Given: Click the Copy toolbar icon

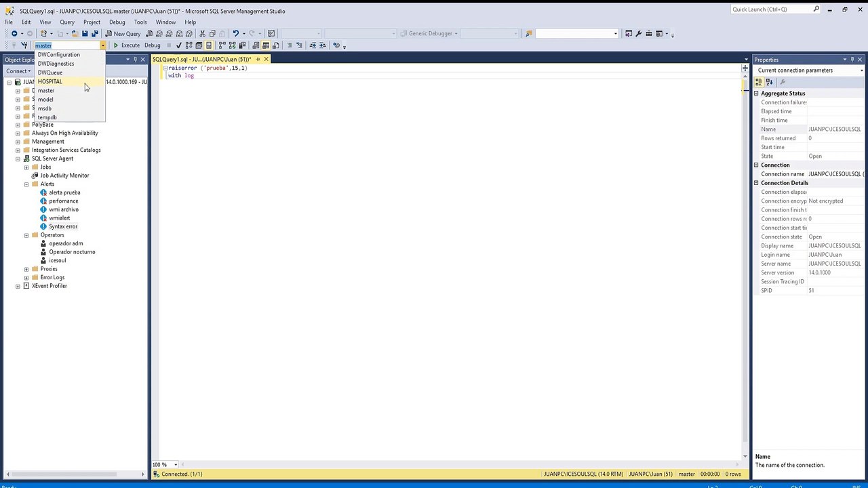Looking at the screenshot, I should point(212,33).
